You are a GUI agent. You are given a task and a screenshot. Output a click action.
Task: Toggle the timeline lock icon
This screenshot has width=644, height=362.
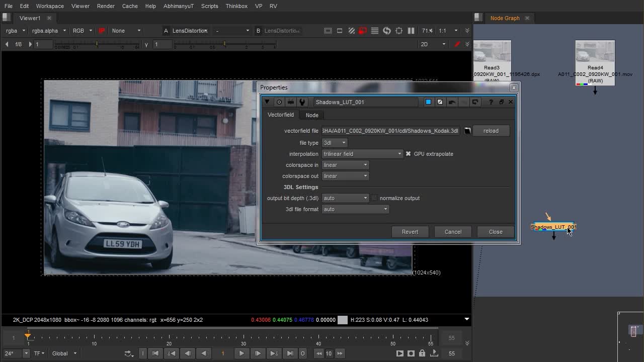(x=422, y=353)
